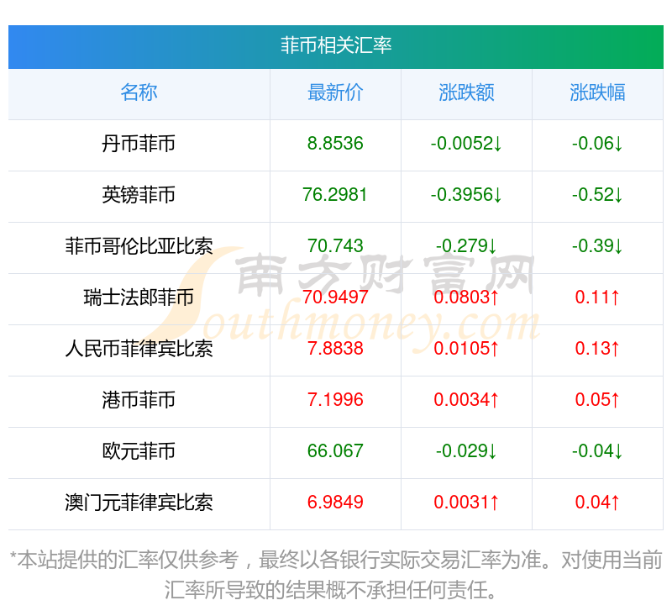The image size is (672, 616).
Task: Click the 菲币哥伦比亚比索 row name
Action: click(139, 246)
